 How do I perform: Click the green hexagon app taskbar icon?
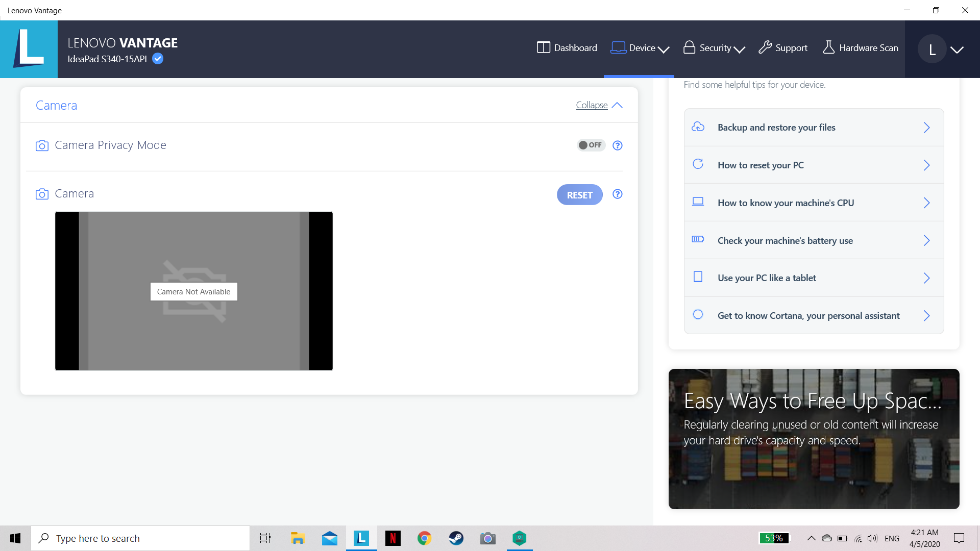click(520, 538)
